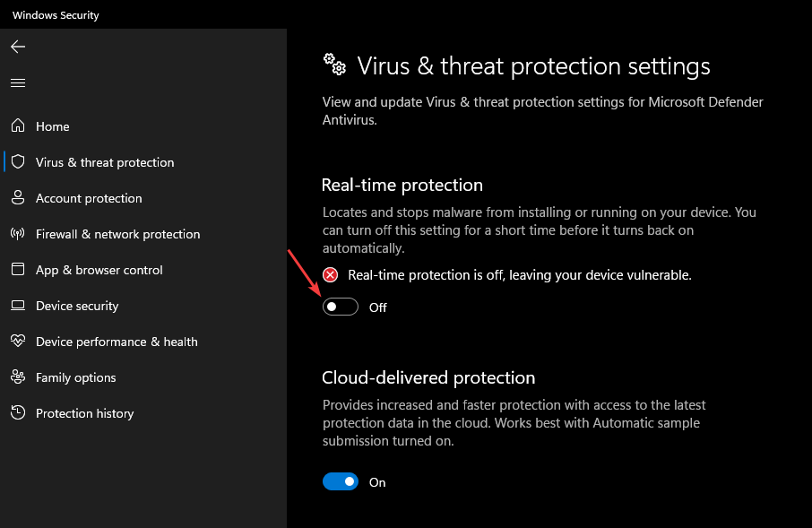Open Account protection page
This screenshot has height=528, width=812.
tap(89, 198)
